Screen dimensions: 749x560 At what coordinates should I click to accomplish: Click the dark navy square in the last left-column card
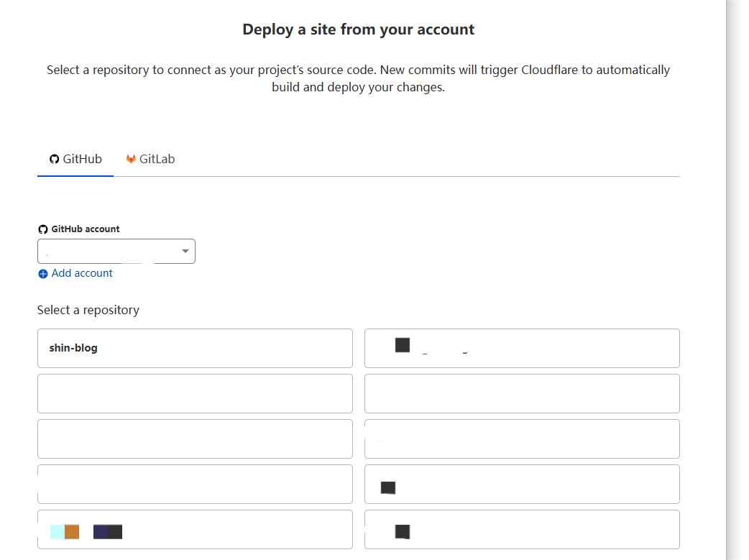(101, 532)
